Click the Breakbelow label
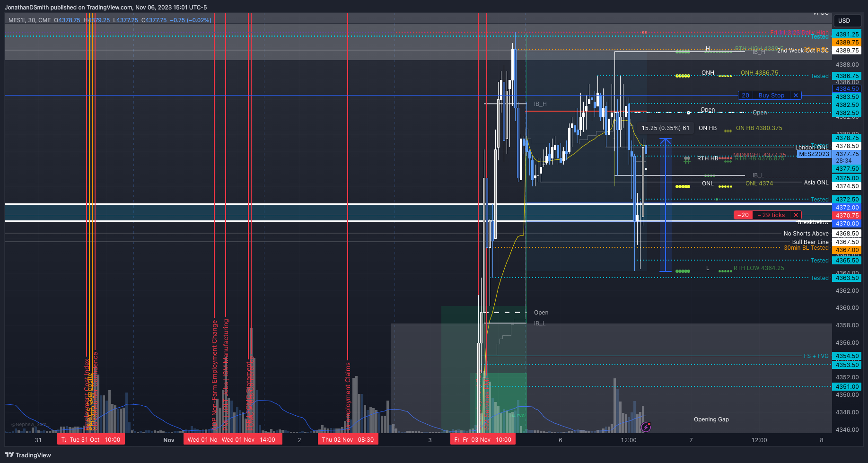Viewport: 868px width, 463px height. pyautogui.click(x=813, y=222)
